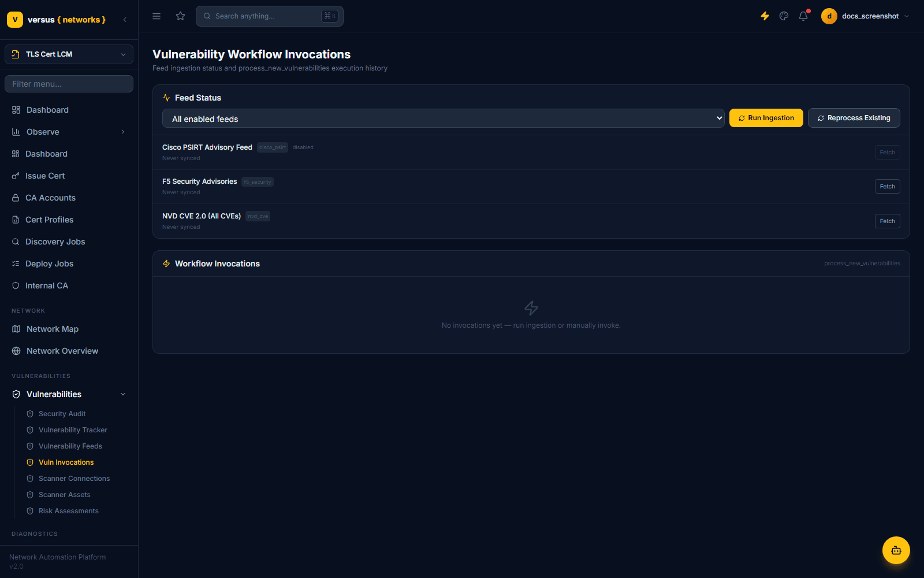Go to Vulnerability Tracker
The width and height of the screenshot is (924, 578).
coord(73,430)
